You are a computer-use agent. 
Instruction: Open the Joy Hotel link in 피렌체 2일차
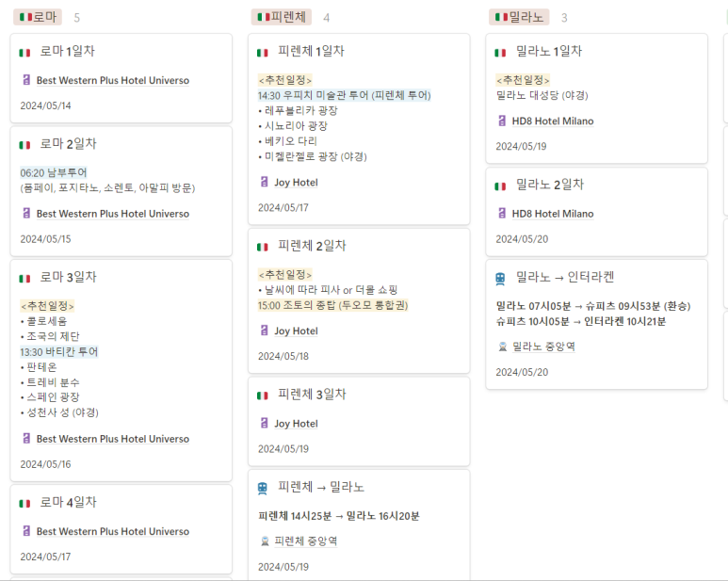pyautogui.click(x=296, y=331)
